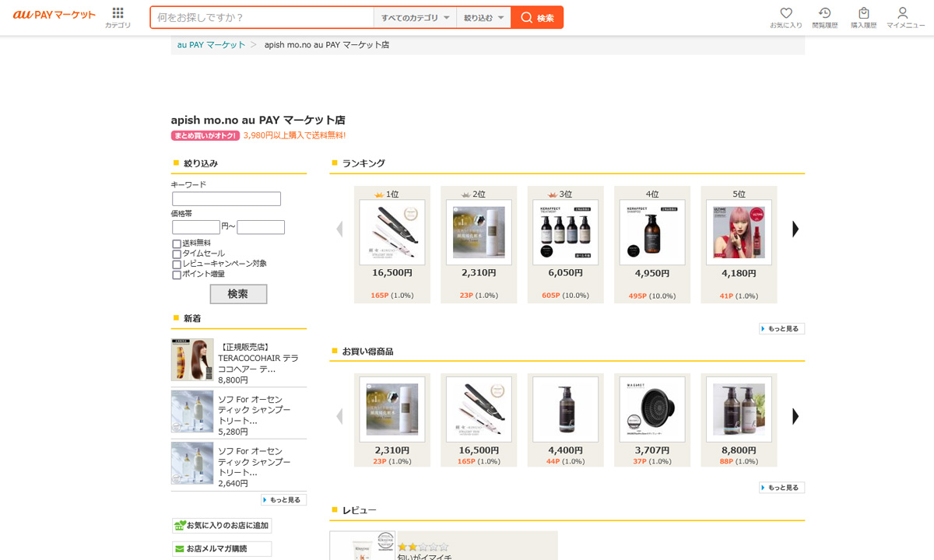Viewport: 934px width, 560px height.
Task: Show more ranking items
Action: pyautogui.click(x=781, y=329)
